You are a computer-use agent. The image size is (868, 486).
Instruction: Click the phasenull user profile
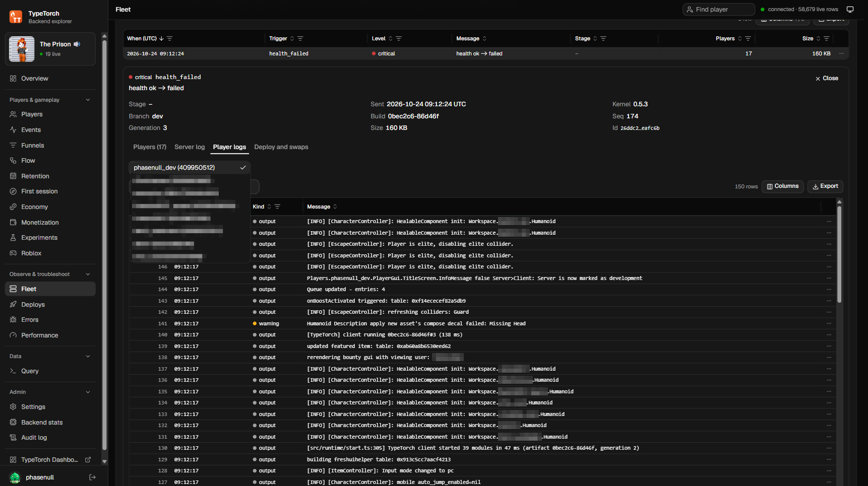(x=40, y=477)
